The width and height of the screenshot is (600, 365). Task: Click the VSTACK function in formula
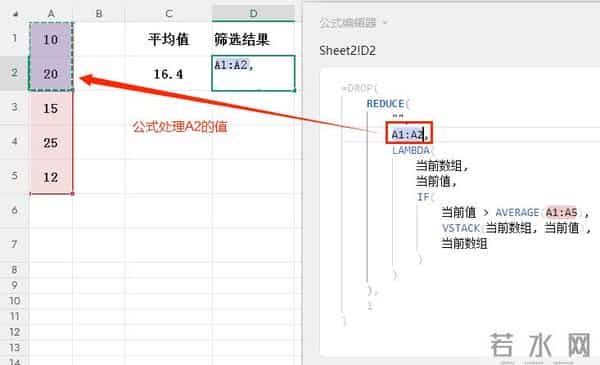pyautogui.click(x=461, y=228)
